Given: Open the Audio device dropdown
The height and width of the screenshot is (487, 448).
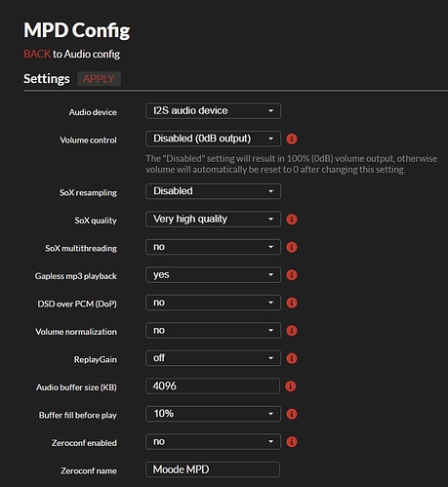Looking at the screenshot, I should point(213,111).
